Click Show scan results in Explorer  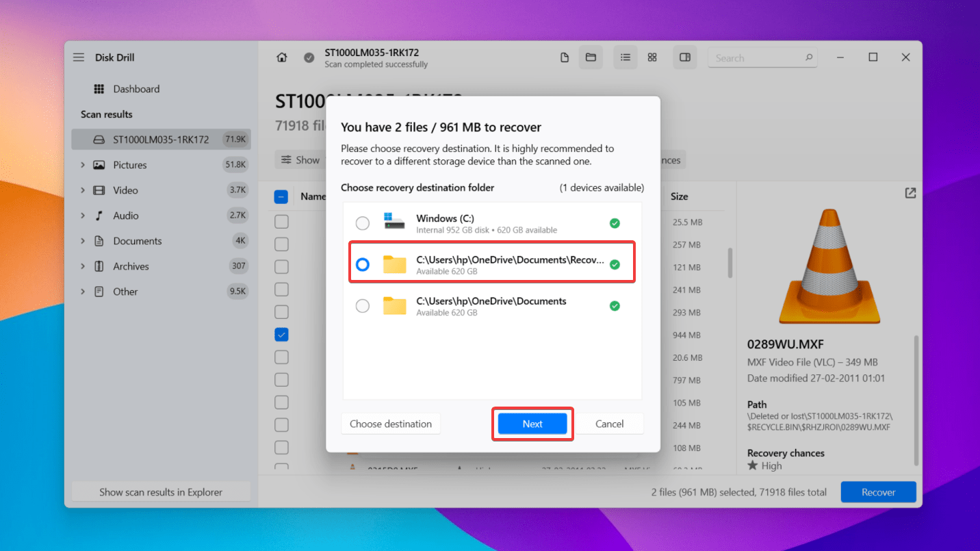(x=161, y=492)
